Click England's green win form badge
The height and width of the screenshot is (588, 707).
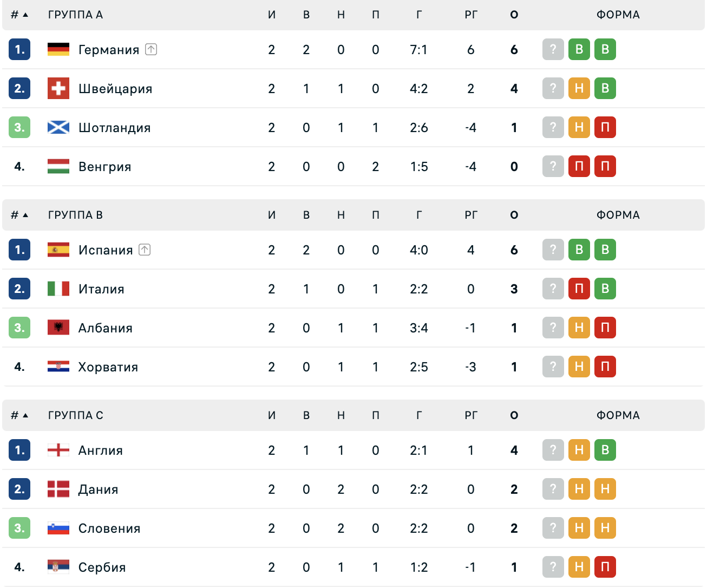click(605, 450)
